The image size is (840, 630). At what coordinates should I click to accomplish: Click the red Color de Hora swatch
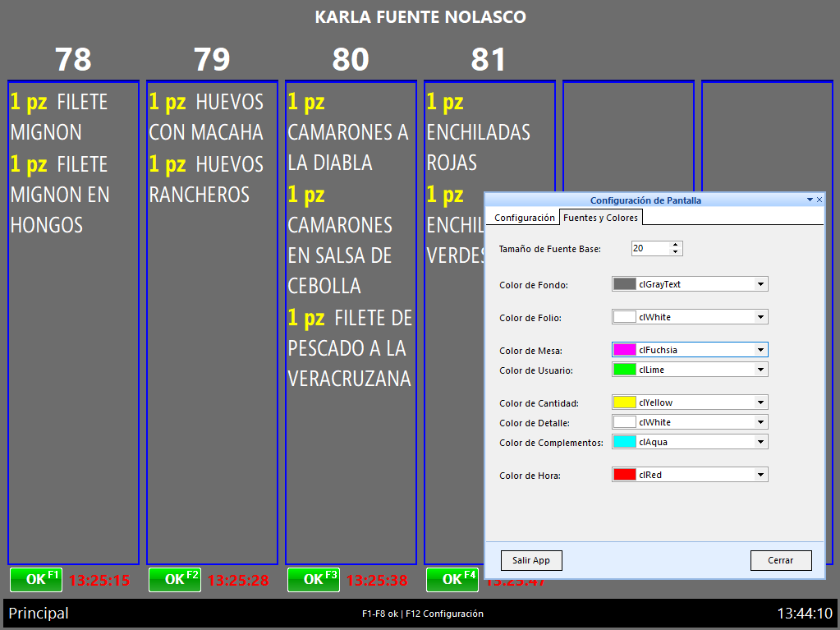(x=625, y=475)
